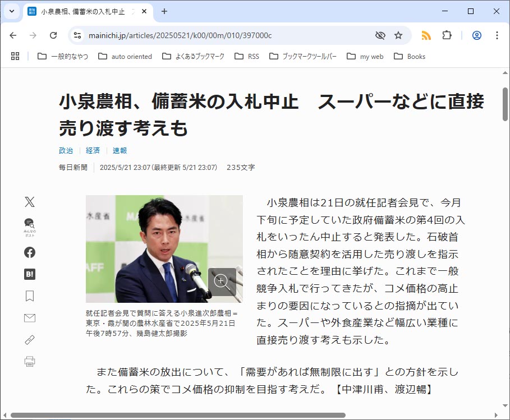Click the vertical scrollbar thumb
The image size is (510, 420).
pyautogui.click(x=505, y=104)
